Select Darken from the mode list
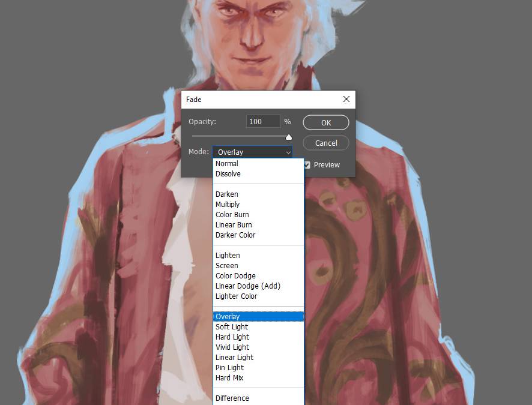This screenshot has height=405, width=532. point(258,194)
